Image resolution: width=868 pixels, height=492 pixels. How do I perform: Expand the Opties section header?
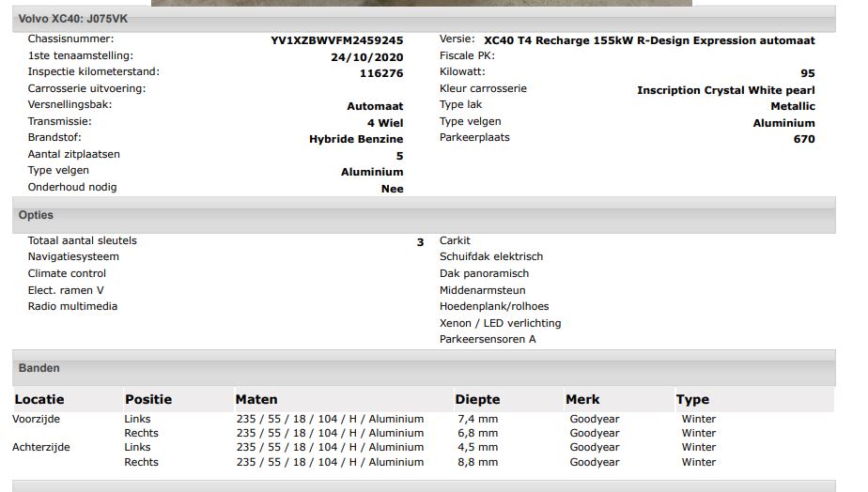pos(36,215)
